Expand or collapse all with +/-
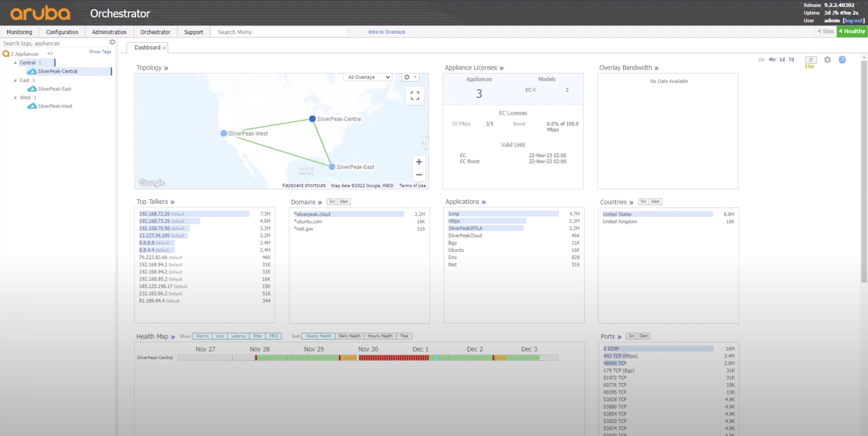 coord(50,53)
